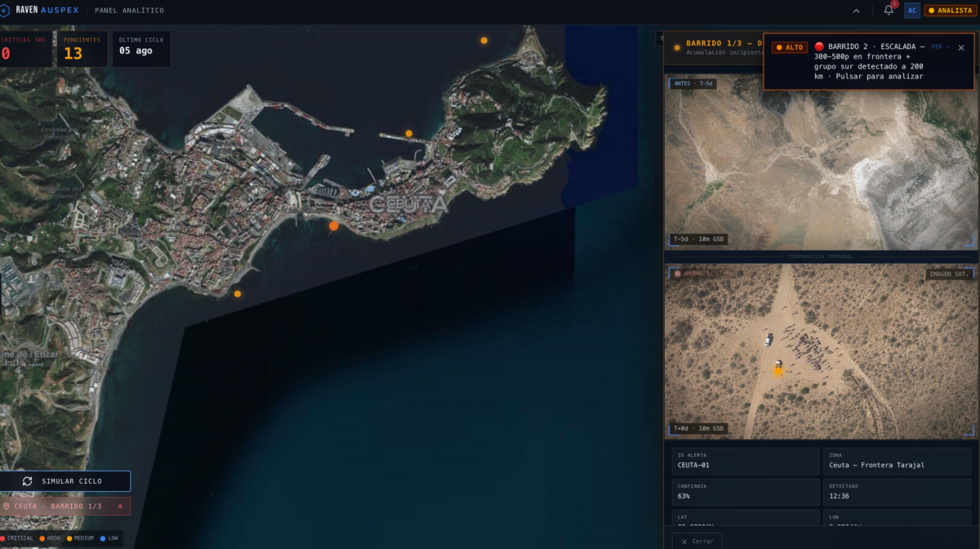Click the 12:36 detected time value
The height and width of the screenshot is (549, 980).
coord(839,496)
